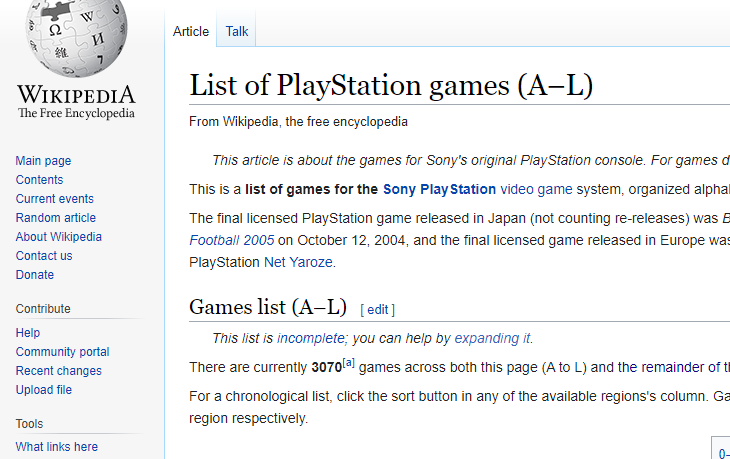Viewport: 730px width, 459px height.
Task: Open Current events link
Action: point(55,199)
